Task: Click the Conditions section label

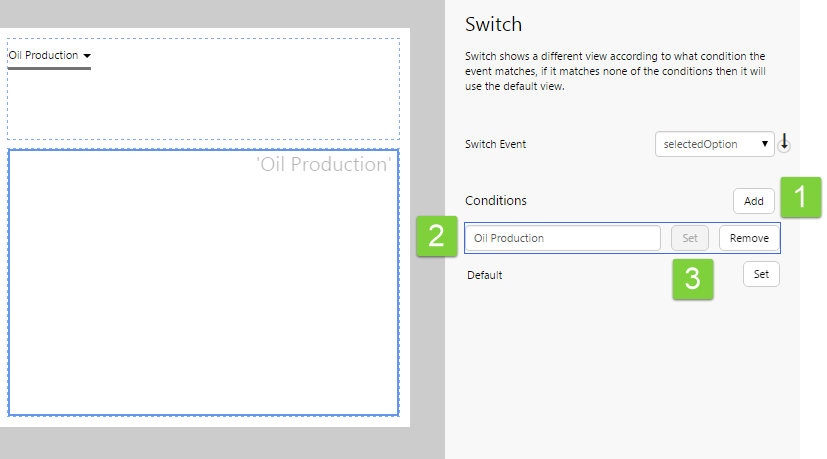Action: [496, 201]
